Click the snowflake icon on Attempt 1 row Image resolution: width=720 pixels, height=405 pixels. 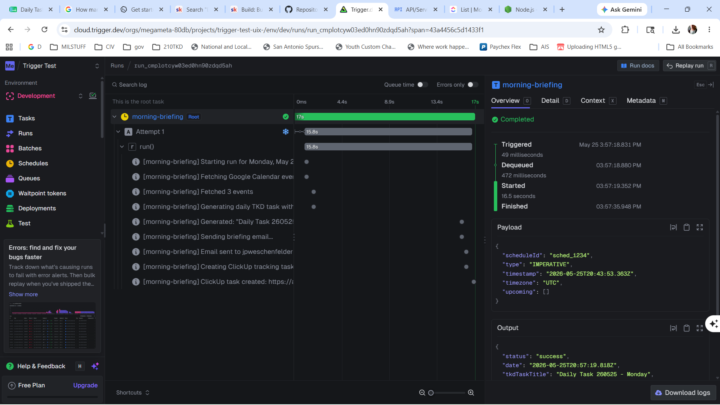click(x=286, y=132)
